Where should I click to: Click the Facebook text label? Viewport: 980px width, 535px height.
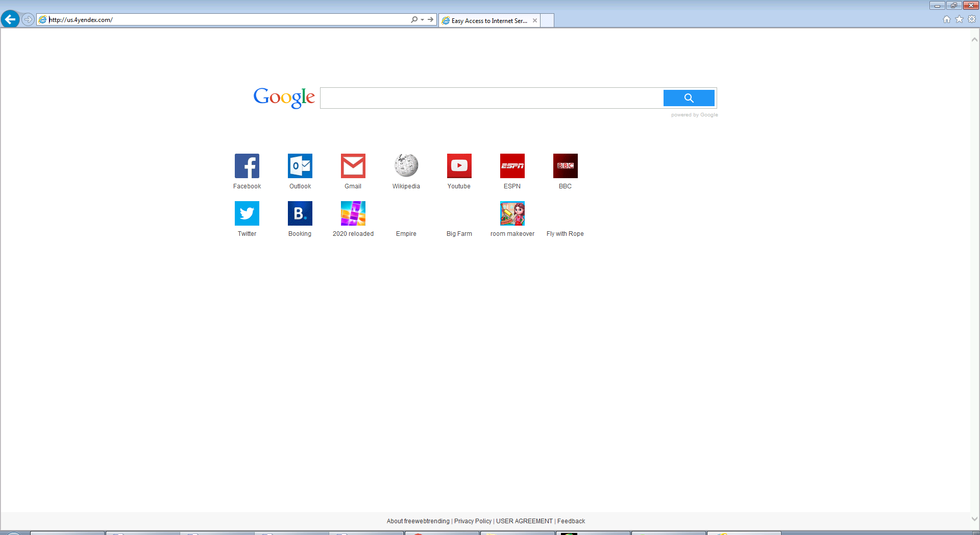click(247, 186)
